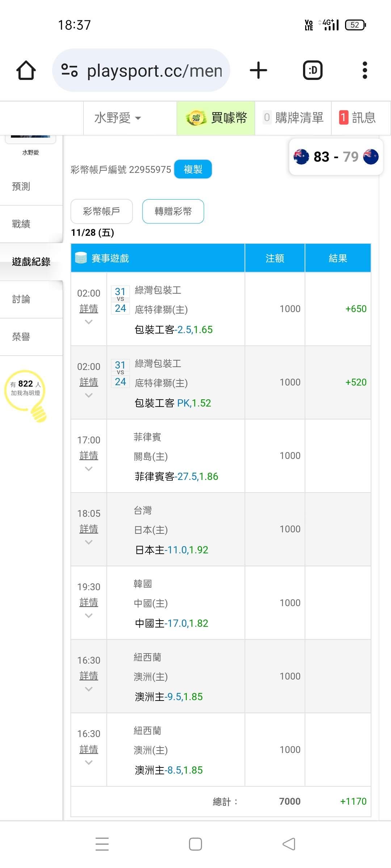Expand details chevron for 菲律賓 game
The width and height of the screenshot is (391, 868).
point(89,469)
